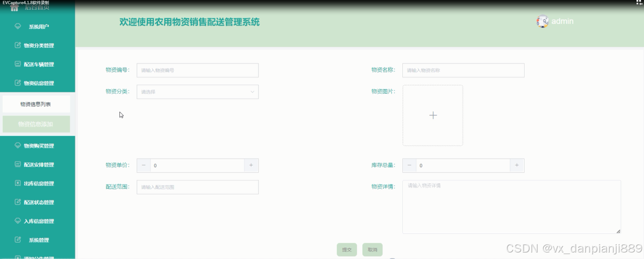Expand the 配送状态管理 sidebar menu
This screenshot has width=644, height=259.
(x=37, y=202)
